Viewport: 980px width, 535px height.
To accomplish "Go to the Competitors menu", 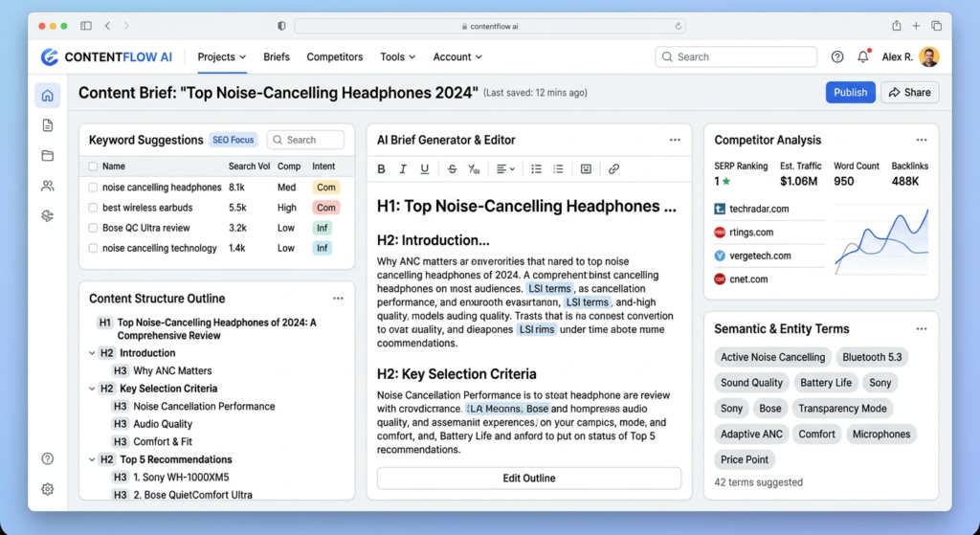I will click(x=334, y=56).
